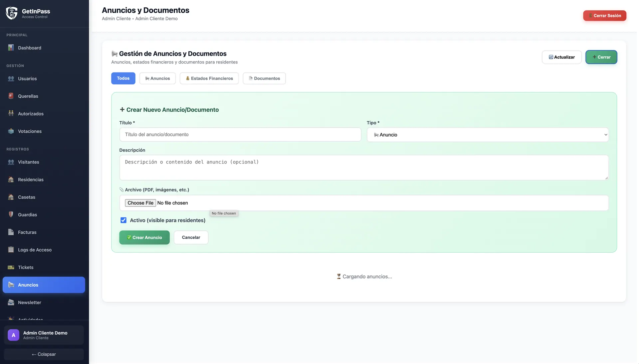Click the Tickets sidebar icon
Screen dimensions: 639x364
[x=11, y=268]
